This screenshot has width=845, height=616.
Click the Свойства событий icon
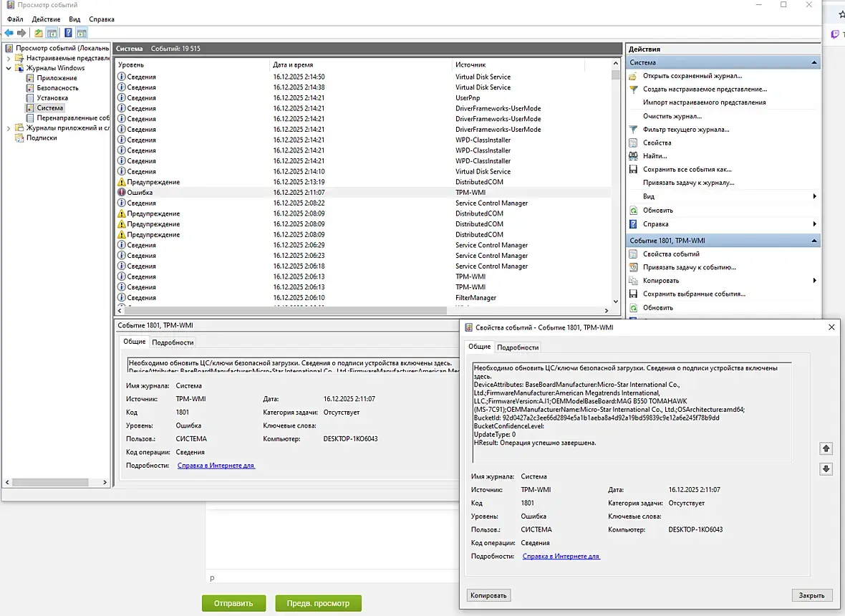pos(634,254)
